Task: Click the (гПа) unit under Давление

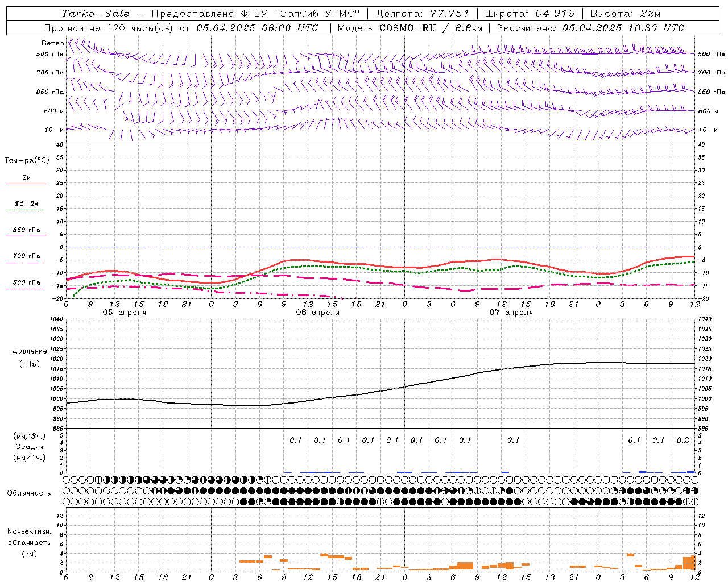Action: tap(30, 364)
